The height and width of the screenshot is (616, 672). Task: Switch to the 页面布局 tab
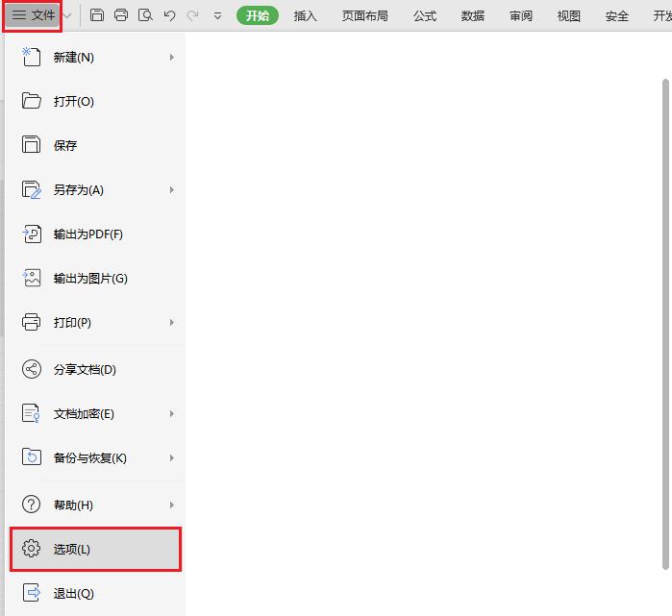(x=364, y=16)
